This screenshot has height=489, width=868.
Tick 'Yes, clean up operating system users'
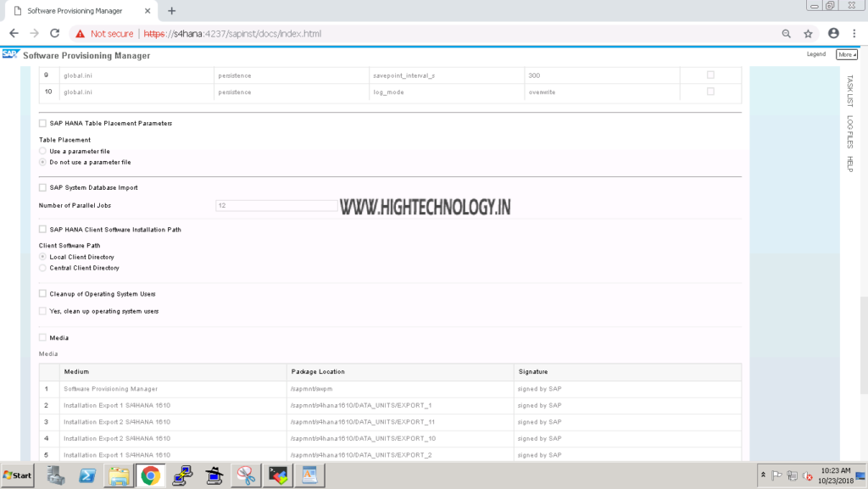tap(42, 311)
